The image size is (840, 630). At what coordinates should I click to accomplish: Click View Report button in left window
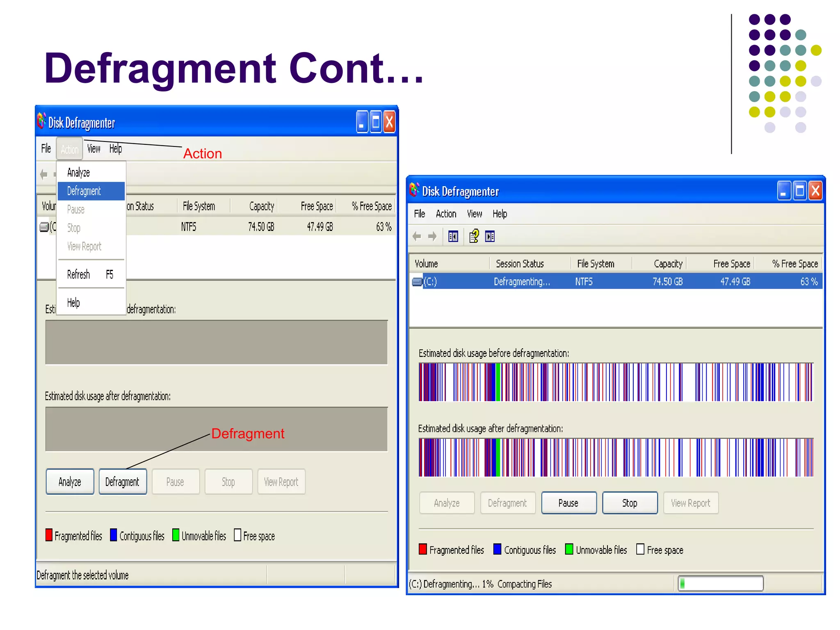point(281,482)
